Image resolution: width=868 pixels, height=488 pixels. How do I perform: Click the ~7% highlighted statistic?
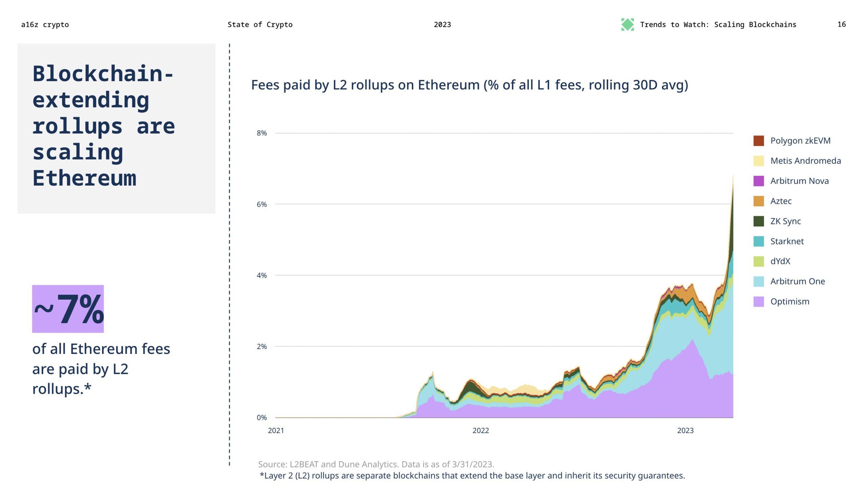pyautogui.click(x=68, y=309)
